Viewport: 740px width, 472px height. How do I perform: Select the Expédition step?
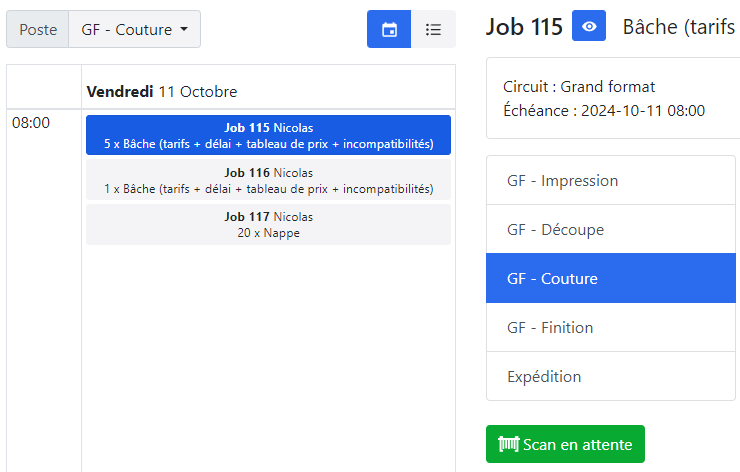(610, 377)
